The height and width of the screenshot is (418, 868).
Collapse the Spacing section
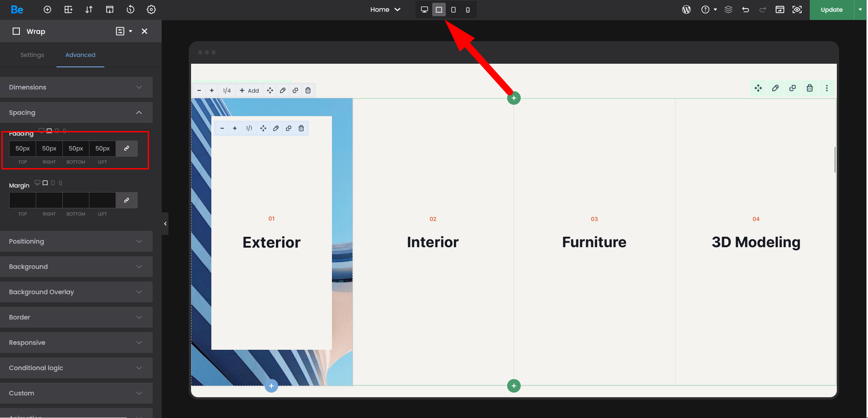tap(76, 113)
